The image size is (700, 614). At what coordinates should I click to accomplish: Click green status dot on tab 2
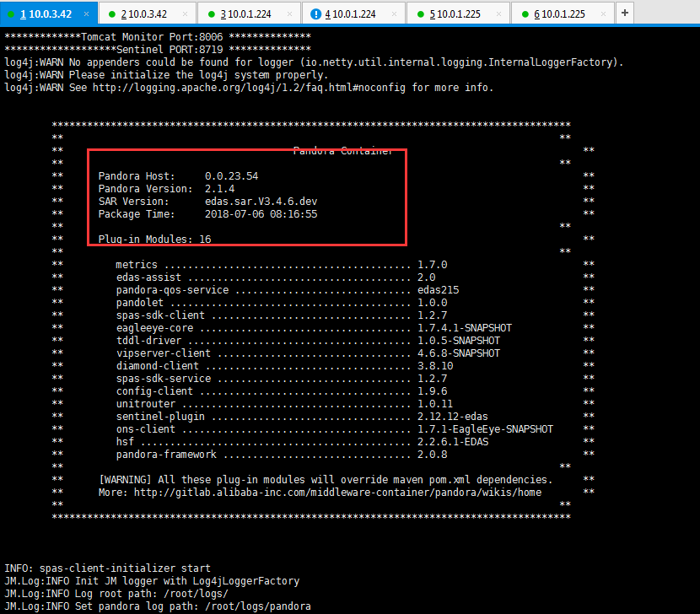click(112, 14)
